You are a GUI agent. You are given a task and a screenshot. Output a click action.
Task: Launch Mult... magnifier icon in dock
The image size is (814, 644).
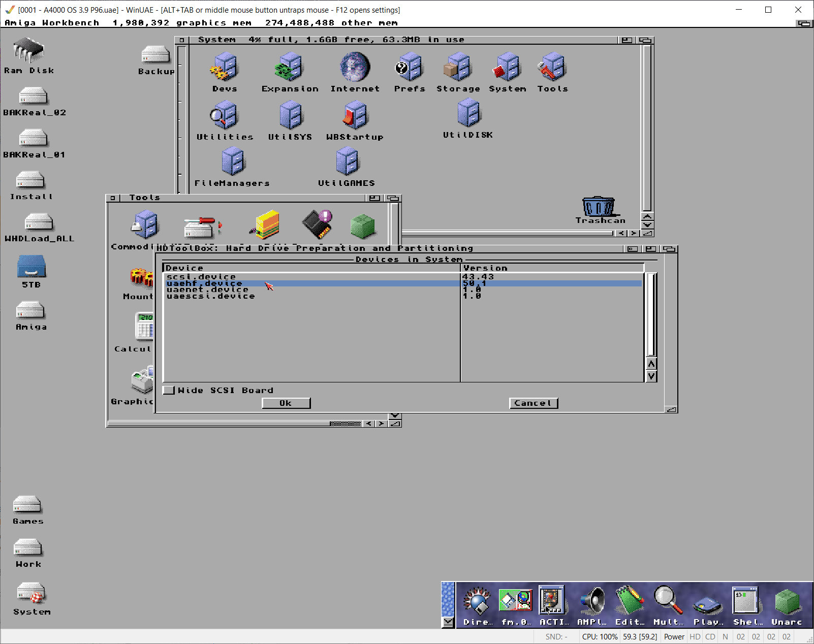668,606
